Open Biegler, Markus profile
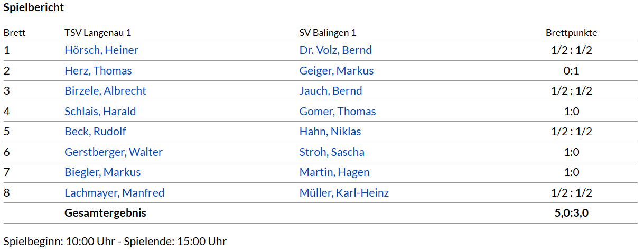Image resolution: width=644 pixels, height=250 pixels. (102, 172)
